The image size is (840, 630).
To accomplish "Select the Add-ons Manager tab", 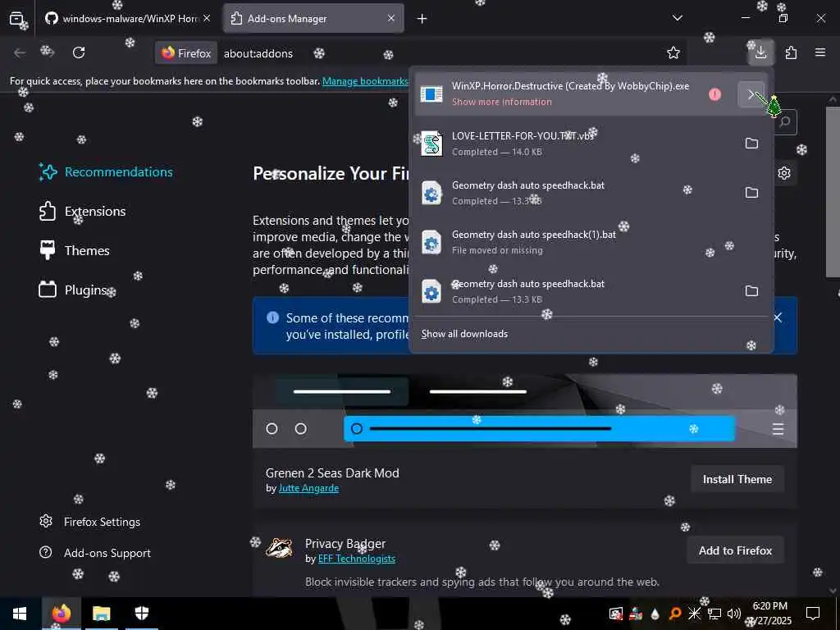I will click(x=313, y=19).
